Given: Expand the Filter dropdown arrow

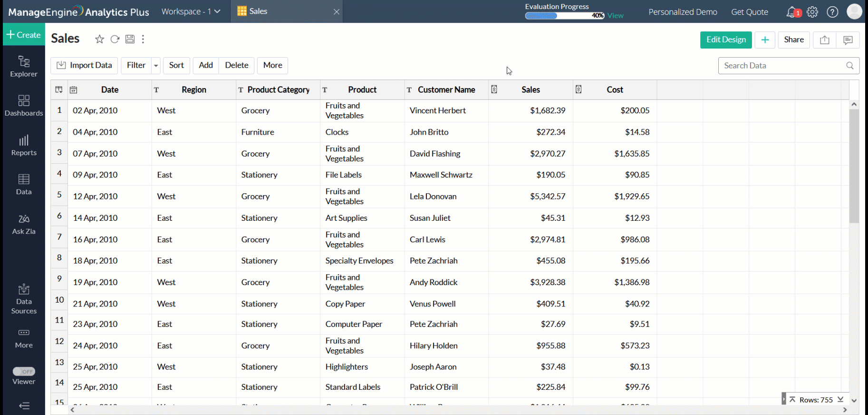Looking at the screenshot, I should (156, 66).
